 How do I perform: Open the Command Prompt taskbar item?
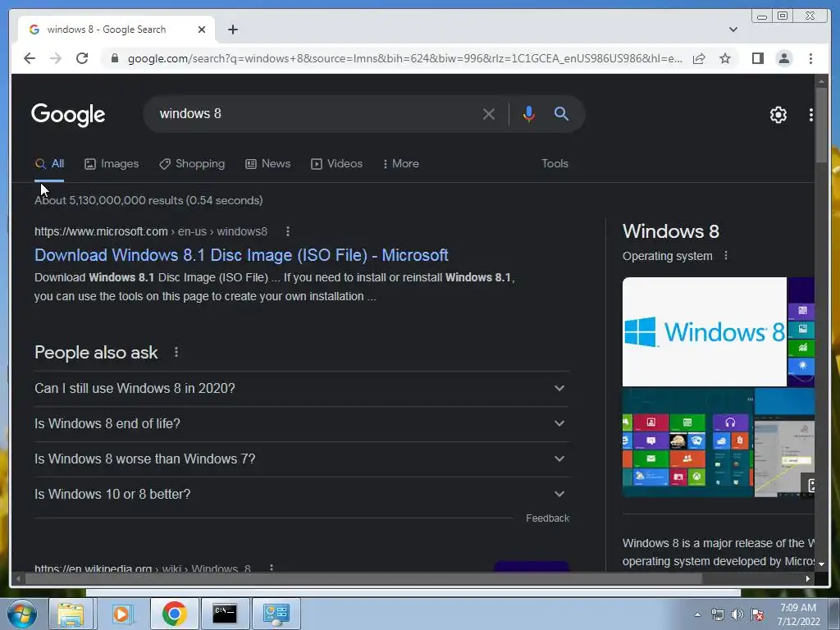225,614
